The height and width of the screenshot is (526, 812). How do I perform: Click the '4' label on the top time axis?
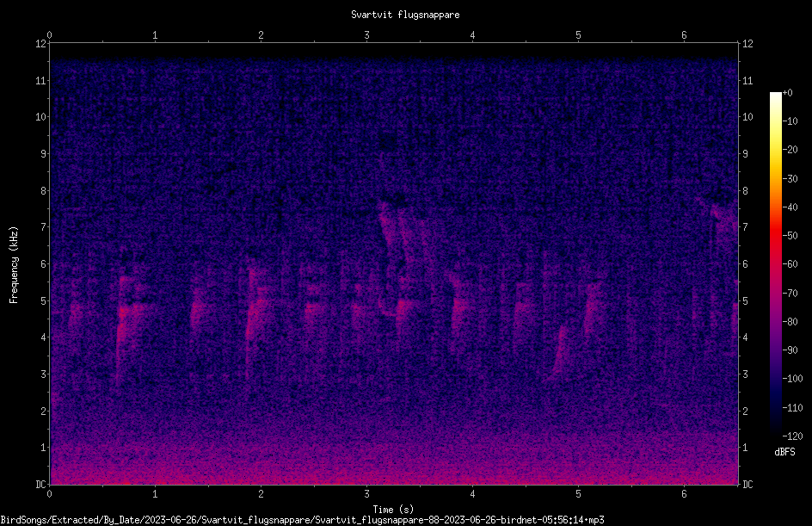[472, 35]
